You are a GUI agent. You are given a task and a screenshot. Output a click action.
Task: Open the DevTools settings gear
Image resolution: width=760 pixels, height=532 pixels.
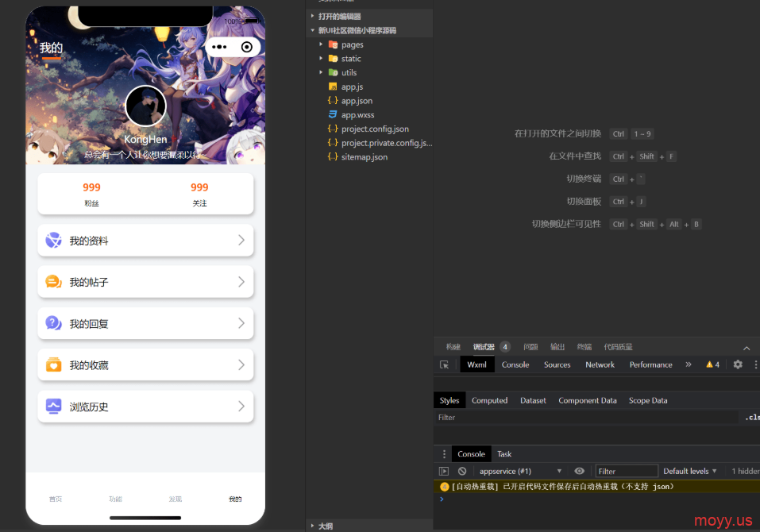738,364
